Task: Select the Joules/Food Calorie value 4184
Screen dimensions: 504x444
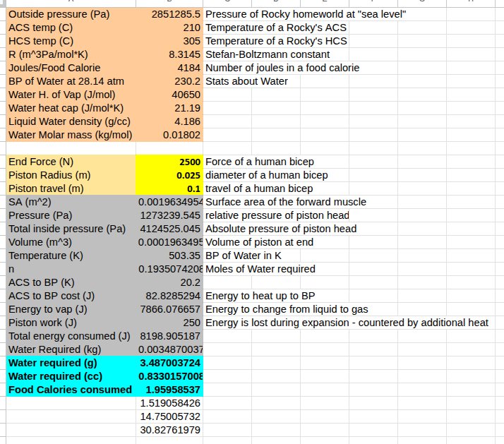Action: [x=169, y=68]
